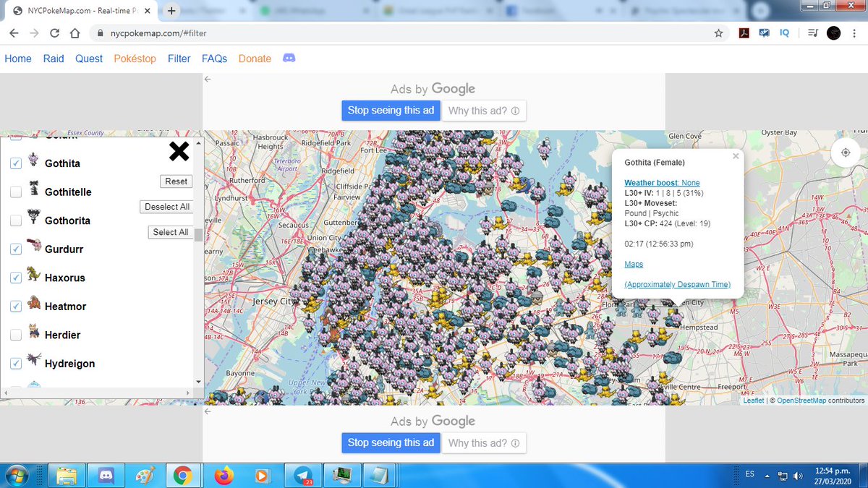Open the Pokéstop nav item
The width and height of the screenshot is (868, 488).
135,59
